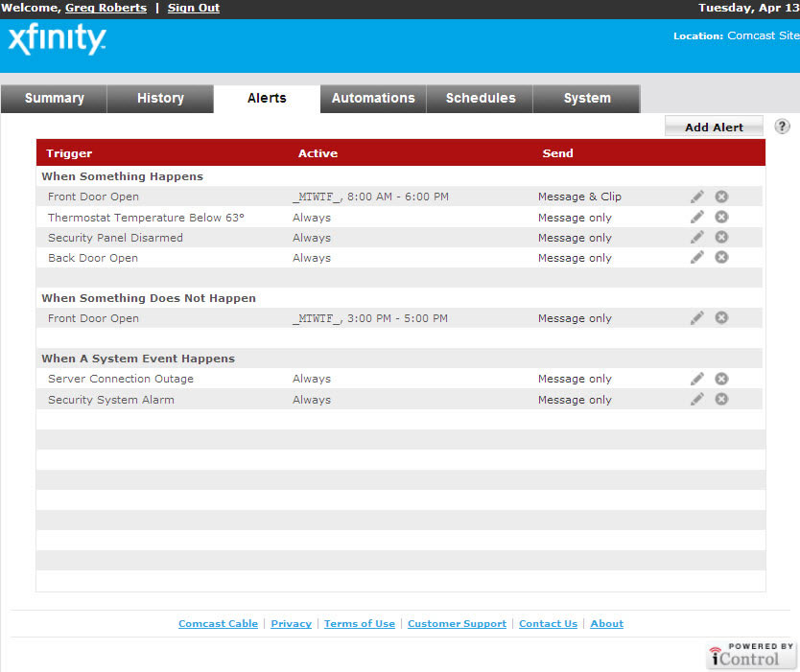The image size is (800, 672).
Task: Edit the Thermostat Temperature Below 63° alert
Action: 697,217
